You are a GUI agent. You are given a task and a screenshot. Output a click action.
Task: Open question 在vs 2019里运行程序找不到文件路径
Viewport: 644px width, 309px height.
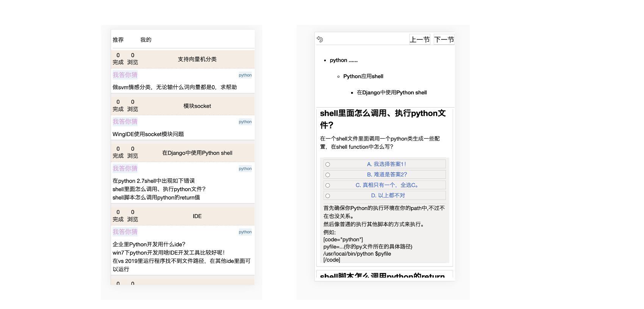181,265
